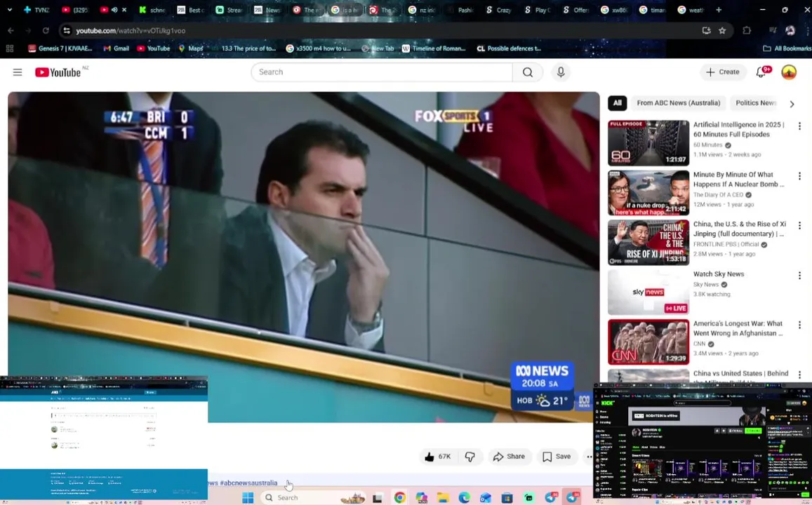Save the video to a playlist
This screenshot has width=812, height=505.
(557, 457)
